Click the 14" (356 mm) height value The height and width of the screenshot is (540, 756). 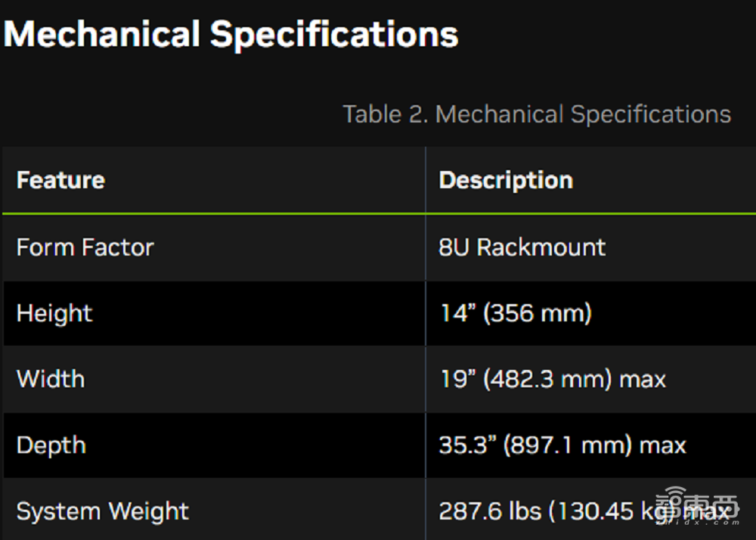pos(516,313)
